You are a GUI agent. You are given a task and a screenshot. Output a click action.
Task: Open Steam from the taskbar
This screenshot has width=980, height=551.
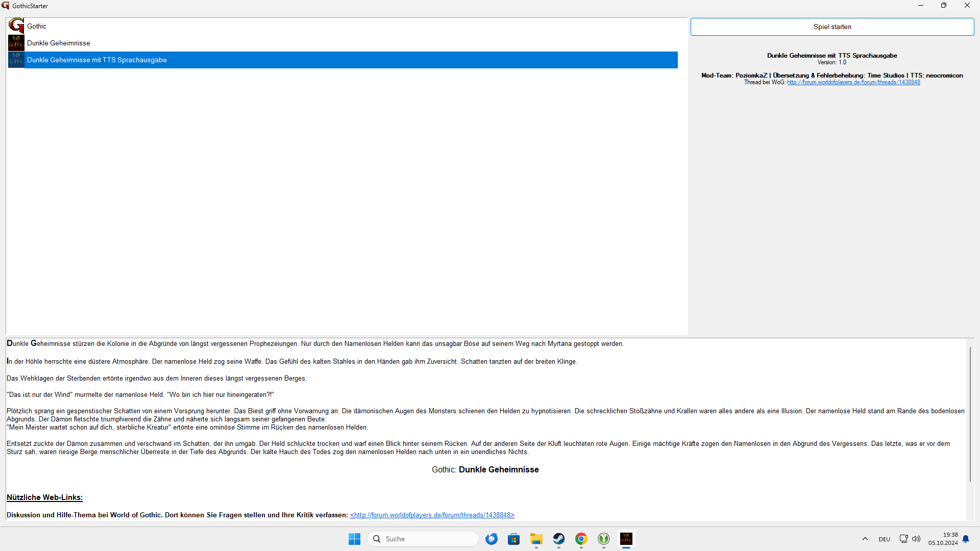(x=559, y=539)
